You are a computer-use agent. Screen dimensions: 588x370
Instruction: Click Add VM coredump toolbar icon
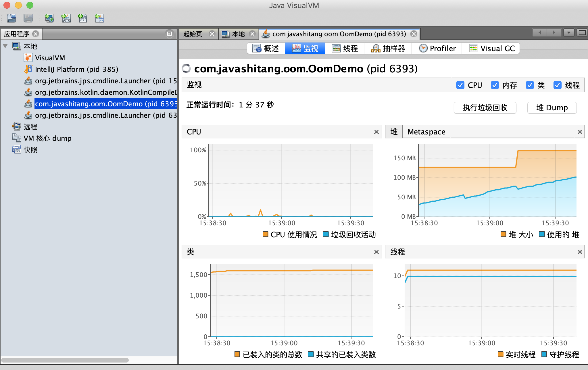point(82,18)
